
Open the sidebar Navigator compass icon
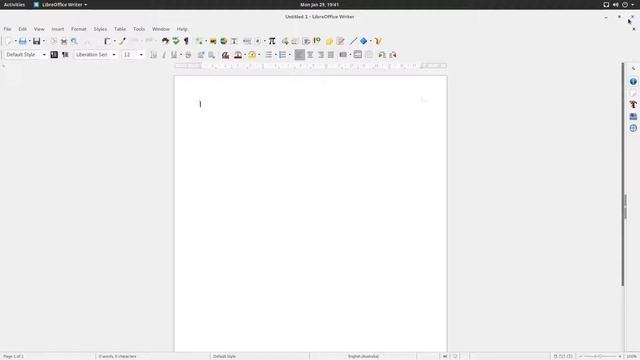[633, 128]
